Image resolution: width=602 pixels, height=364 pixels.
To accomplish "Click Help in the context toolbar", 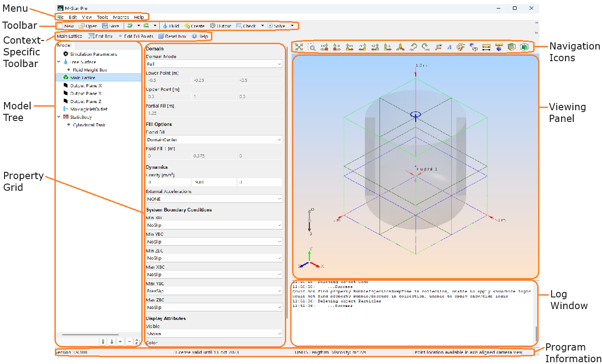I will [200, 36].
